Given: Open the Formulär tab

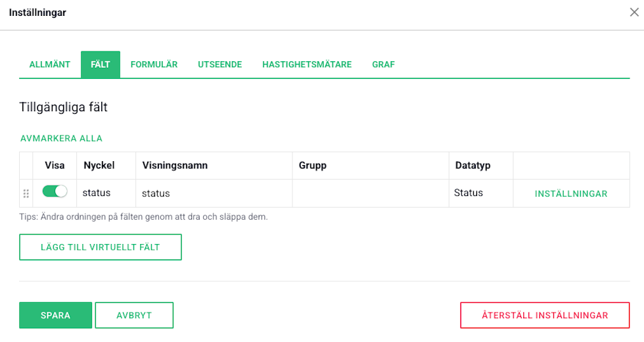Looking at the screenshot, I should pyautogui.click(x=154, y=64).
